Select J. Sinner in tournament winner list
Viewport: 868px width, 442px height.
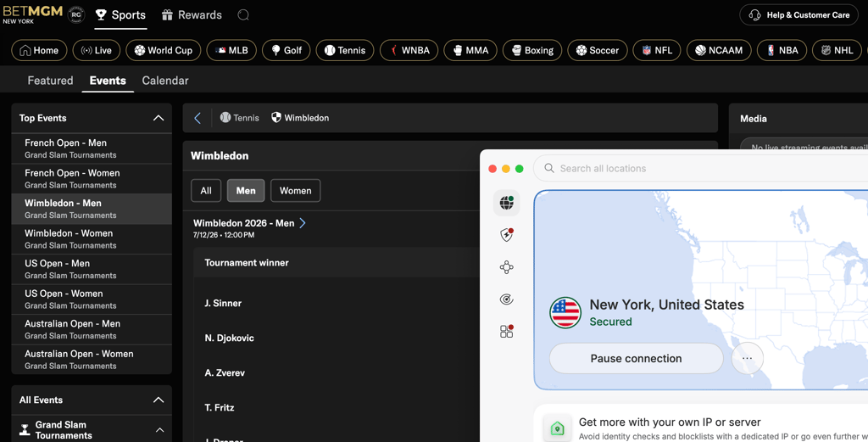(x=223, y=303)
